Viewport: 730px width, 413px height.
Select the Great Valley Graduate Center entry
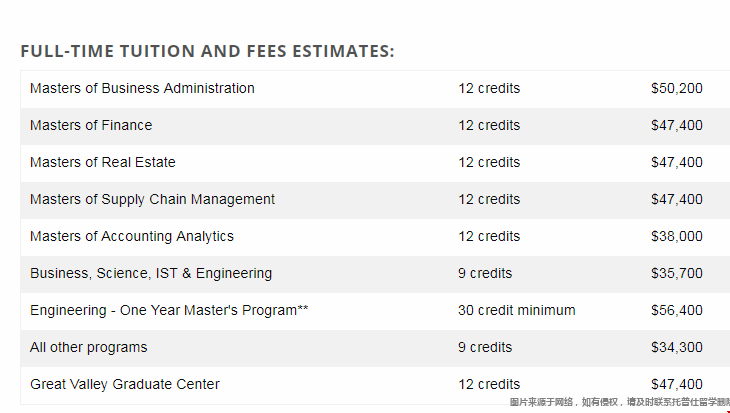point(125,384)
